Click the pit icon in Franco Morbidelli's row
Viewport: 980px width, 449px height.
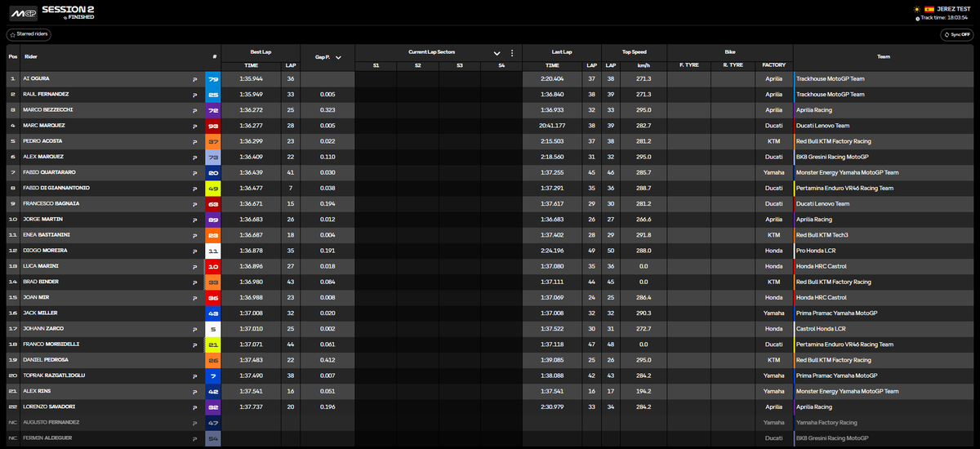pyautogui.click(x=194, y=345)
